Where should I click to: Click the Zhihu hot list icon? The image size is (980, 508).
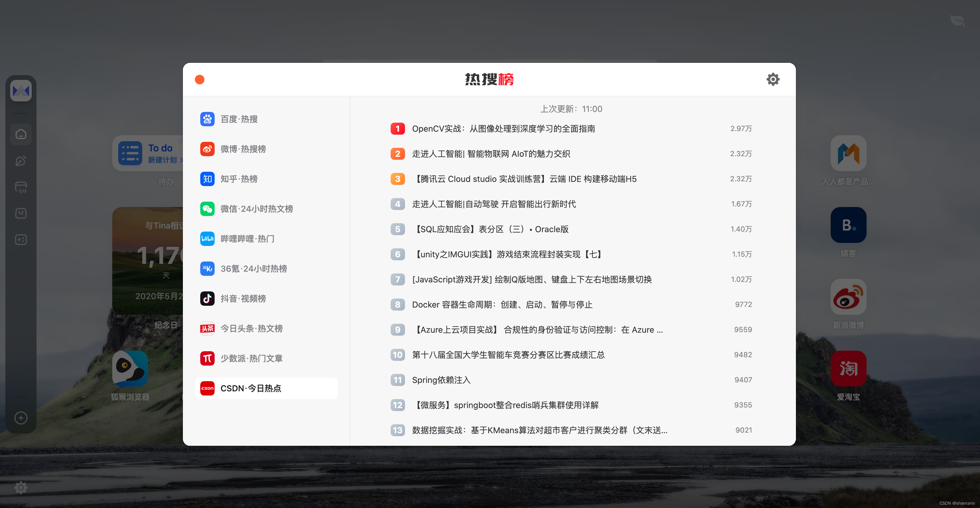point(207,179)
